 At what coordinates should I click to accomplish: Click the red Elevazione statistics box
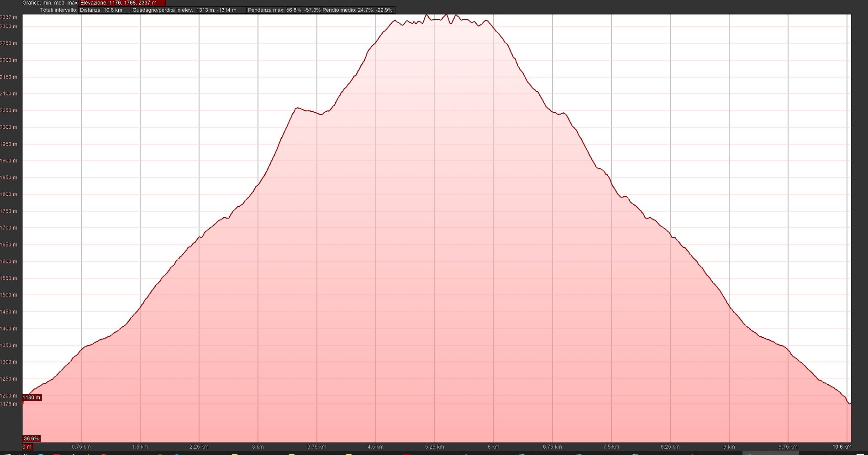pos(121,3)
